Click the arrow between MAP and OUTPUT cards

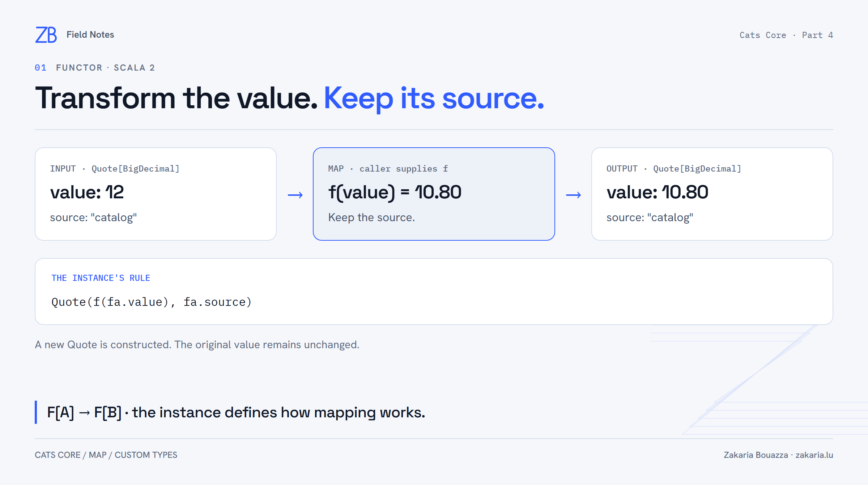(x=574, y=195)
